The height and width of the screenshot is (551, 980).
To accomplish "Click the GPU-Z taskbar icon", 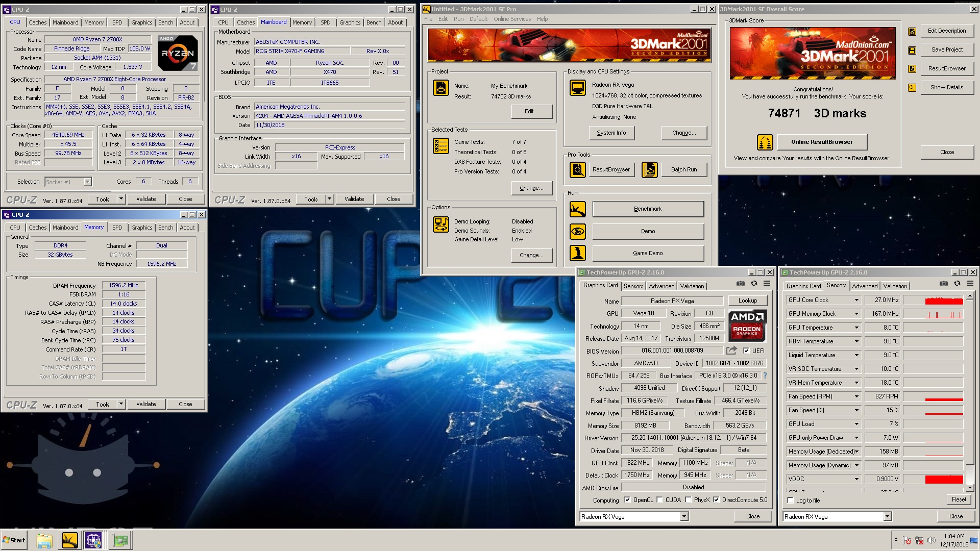I will (x=120, y=540).
